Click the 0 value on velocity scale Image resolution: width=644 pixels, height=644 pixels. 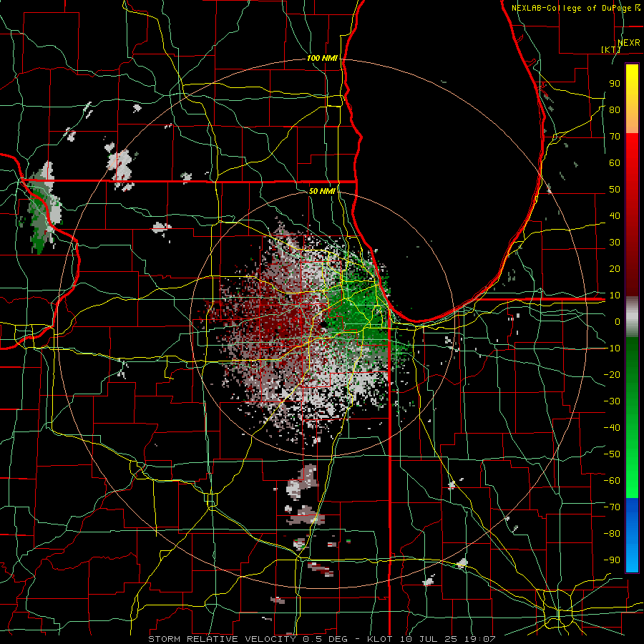click(618, 321)
